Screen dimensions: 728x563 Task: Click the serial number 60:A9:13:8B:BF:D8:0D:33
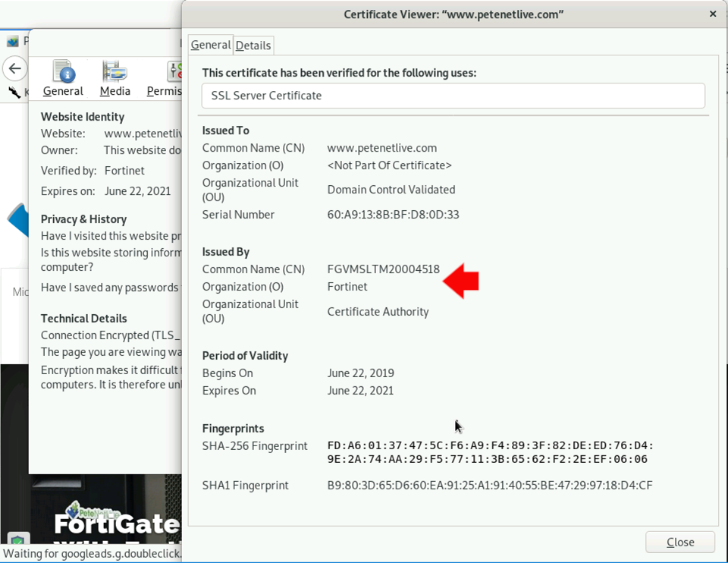pyautogui.click(x=394, y=215)
